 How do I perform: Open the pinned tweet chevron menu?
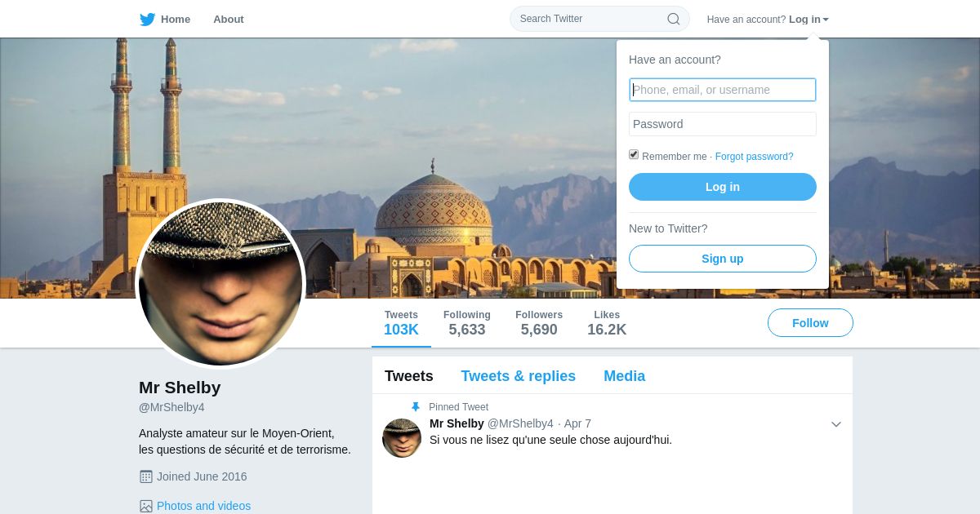836,424
